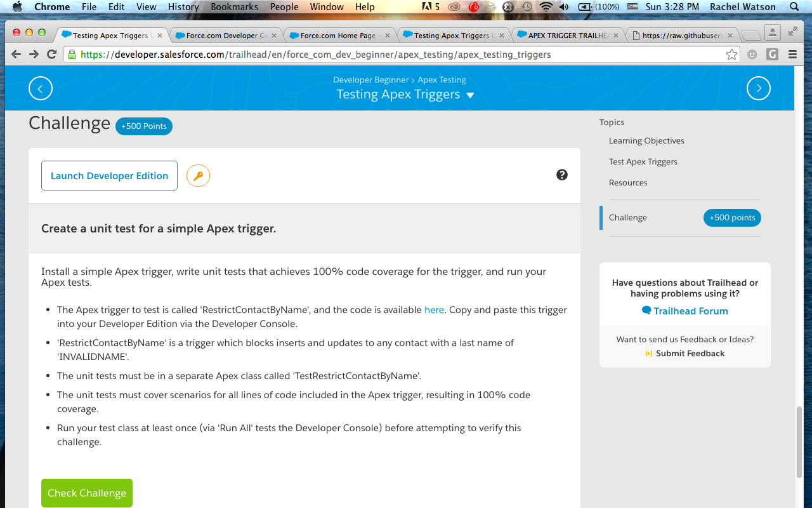Enter fullscreen with the expand arrows icon
This screenshot has width=812, height=508.
tap(792, 31)
